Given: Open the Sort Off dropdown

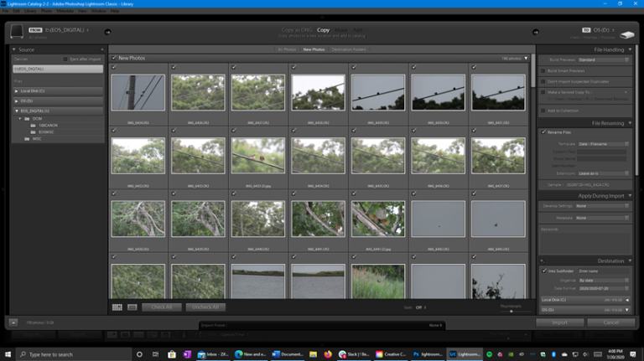Looking at the screenshot, I should [x=420, y=307].
